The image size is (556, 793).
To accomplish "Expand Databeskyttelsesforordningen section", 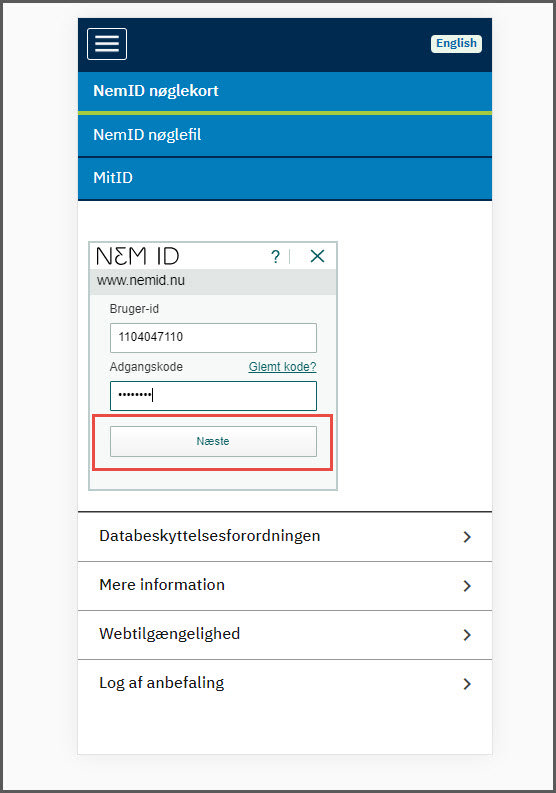I will (x=285, y=536).
